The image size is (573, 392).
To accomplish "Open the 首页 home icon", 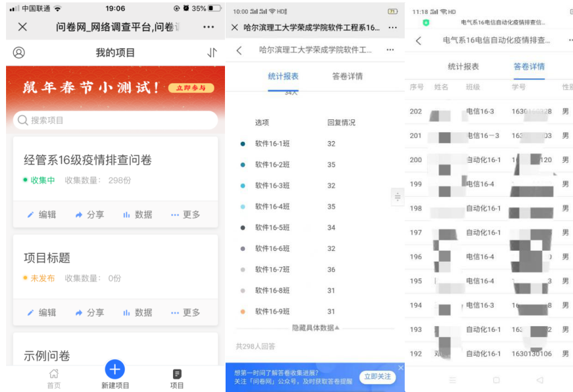I will (54, 378).
